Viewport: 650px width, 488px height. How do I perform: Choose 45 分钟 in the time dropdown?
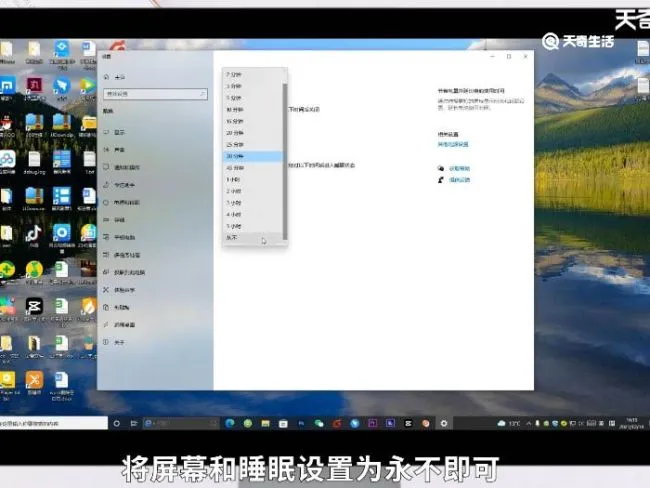[253, 168]
